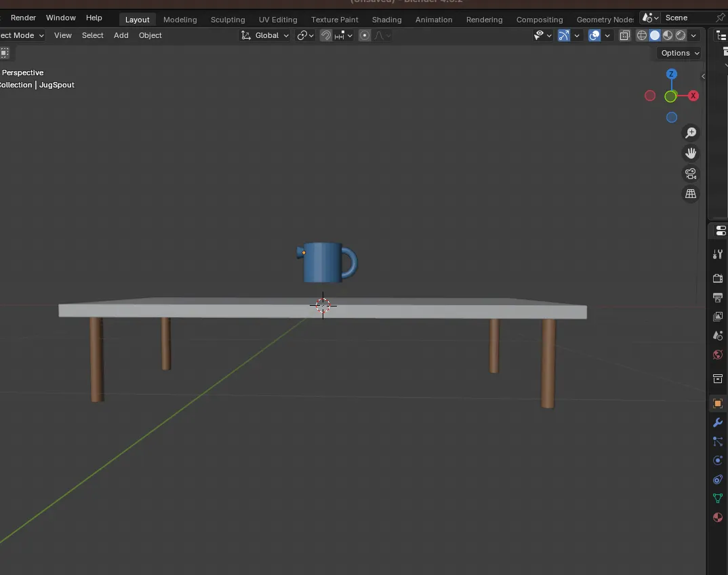Open the Object Data green triangle tab
Image resolution: width=728 pixels, height=575 pixels.
pyautogui.click(x=718, y=498)
